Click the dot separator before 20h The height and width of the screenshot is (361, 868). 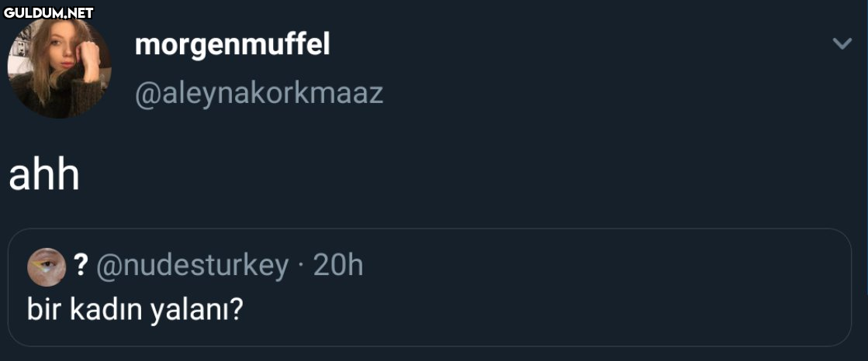[301, 267]
